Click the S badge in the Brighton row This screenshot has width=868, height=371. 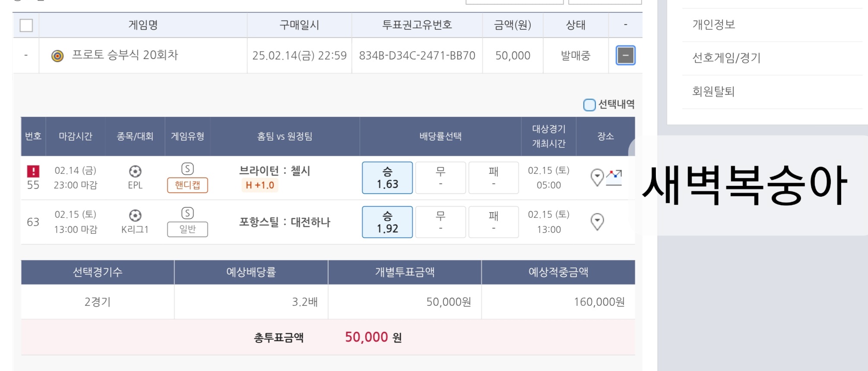coord(187,169)
